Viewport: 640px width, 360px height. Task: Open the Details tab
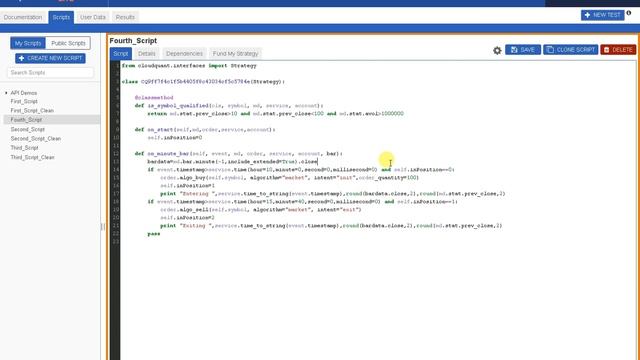(x=147, y=53)
